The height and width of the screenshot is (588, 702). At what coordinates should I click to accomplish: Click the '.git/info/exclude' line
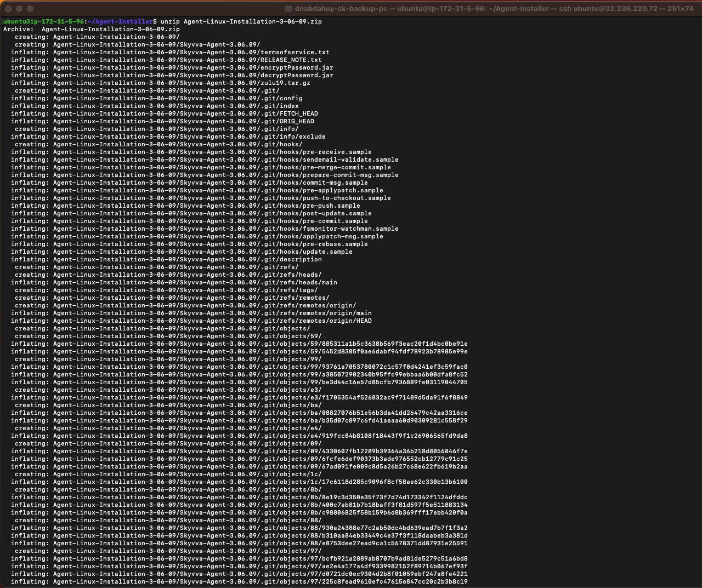click(x=168, y=136)
